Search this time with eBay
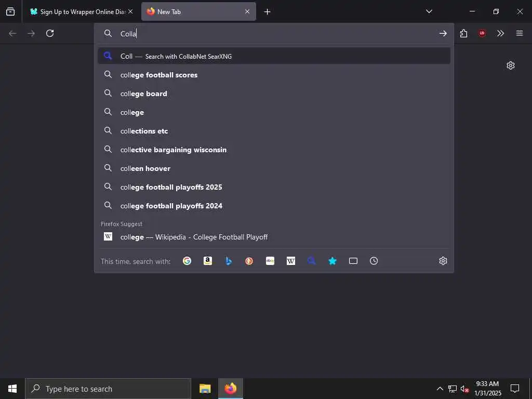 (270, 261)
